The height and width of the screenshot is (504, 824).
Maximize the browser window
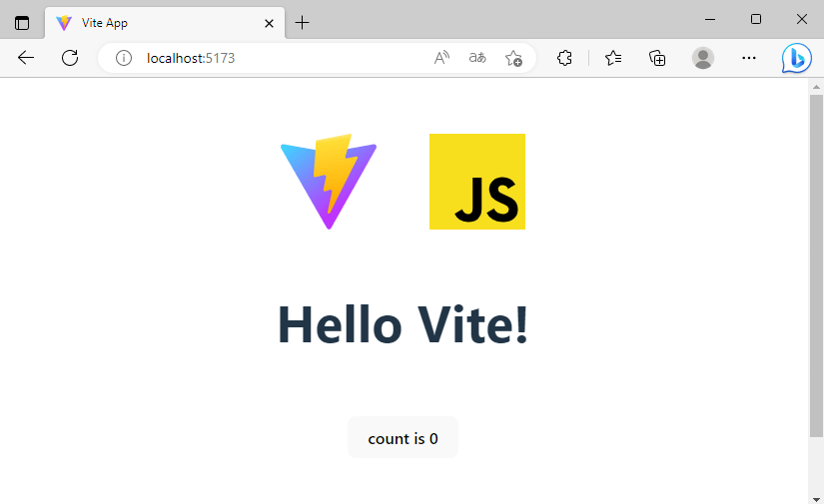(756, 19)
